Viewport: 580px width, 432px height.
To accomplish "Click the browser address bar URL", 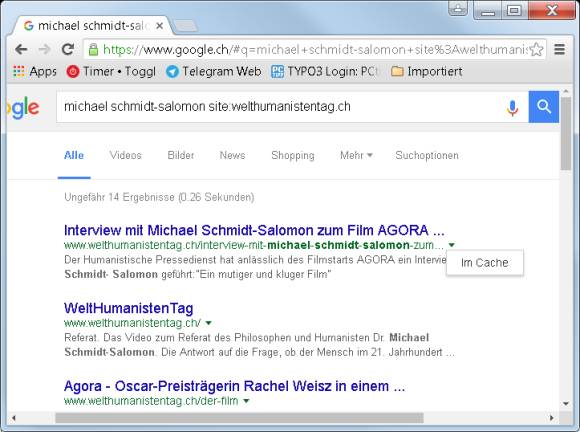I will point(314,49).
